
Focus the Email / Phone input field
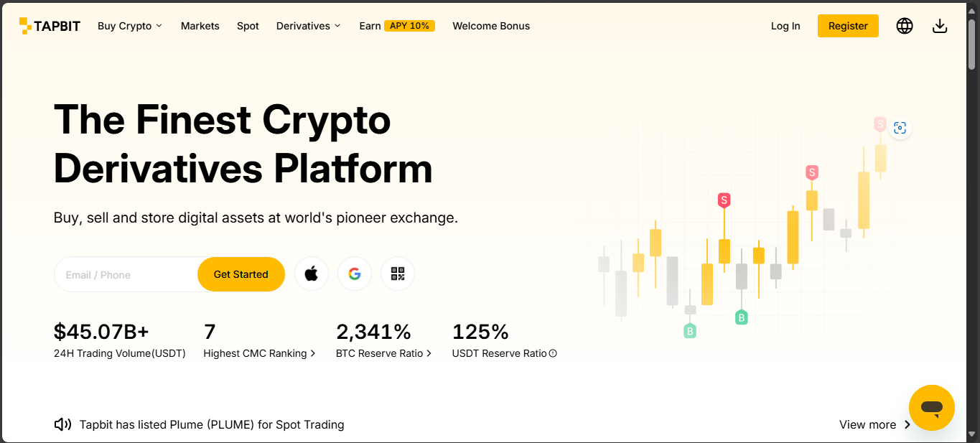[x=126, y=274]
